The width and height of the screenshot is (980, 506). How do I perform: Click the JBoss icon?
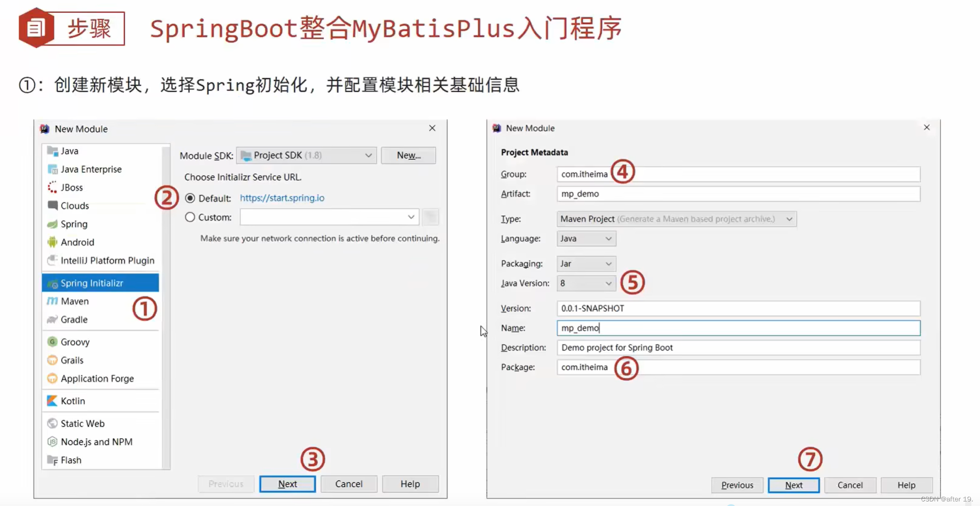pyautogui.click(x=52, y=188)
